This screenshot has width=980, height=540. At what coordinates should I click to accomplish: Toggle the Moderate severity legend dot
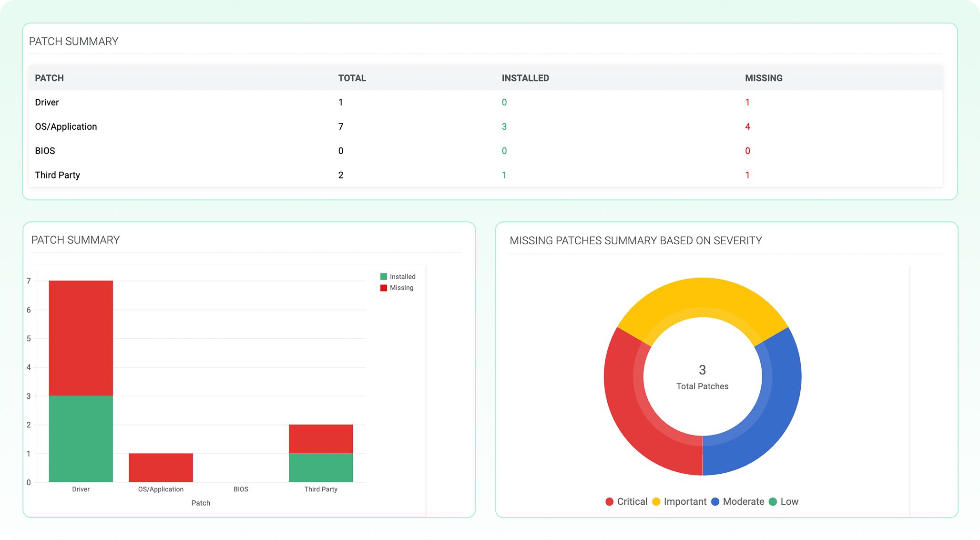(715, 501)
